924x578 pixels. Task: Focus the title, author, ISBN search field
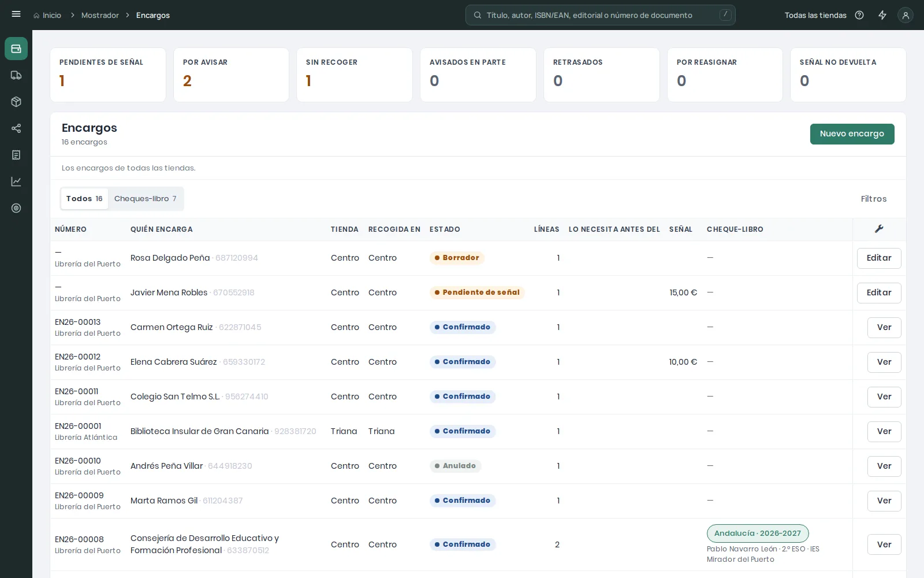601,15
